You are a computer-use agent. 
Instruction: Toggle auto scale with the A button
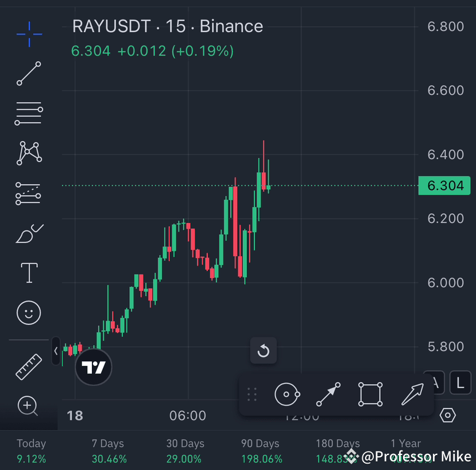[434, 382]
